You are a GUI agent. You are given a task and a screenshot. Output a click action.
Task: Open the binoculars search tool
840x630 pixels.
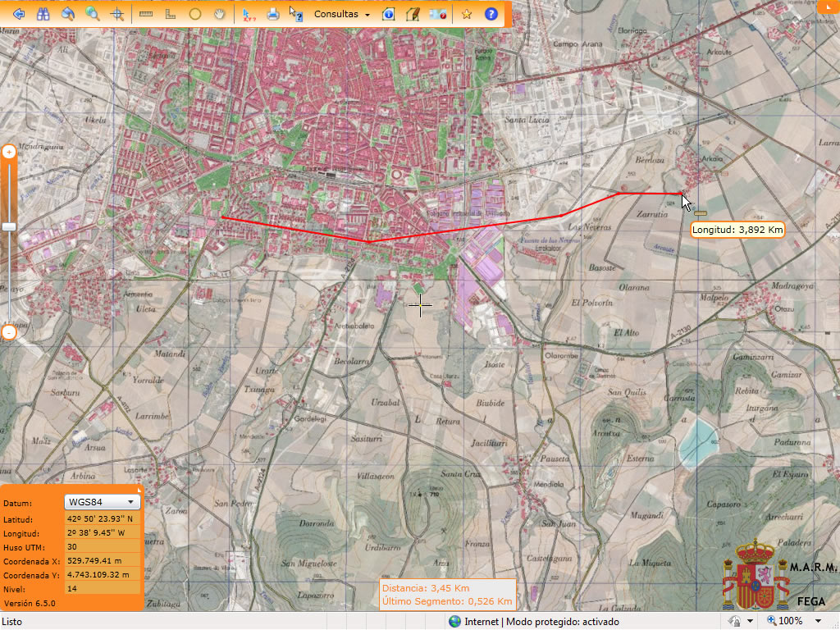point(43,14)
